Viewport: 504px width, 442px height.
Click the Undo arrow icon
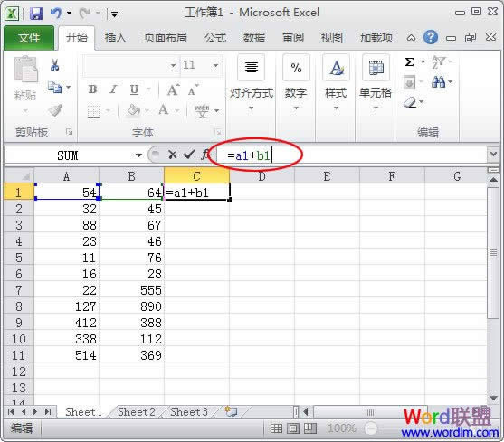[x=56, y=14]
